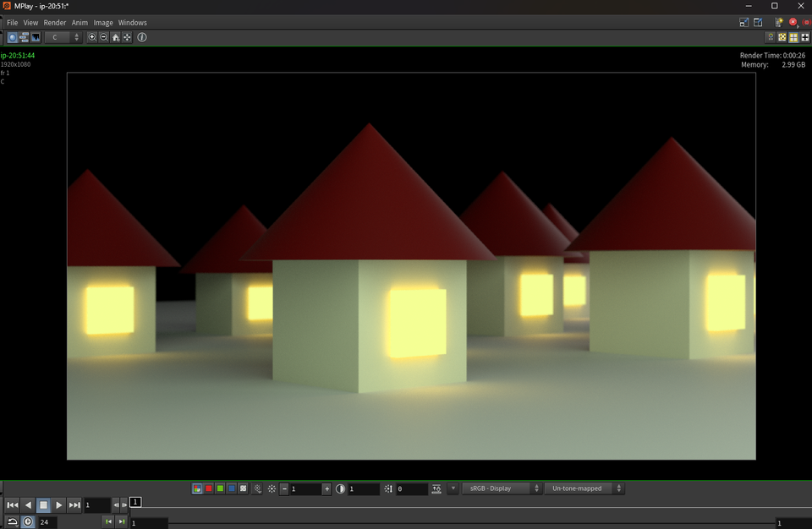Click the zoom in magnifier icon
The width and height of the screenshot is (812, 529).
tap(92, 37)
